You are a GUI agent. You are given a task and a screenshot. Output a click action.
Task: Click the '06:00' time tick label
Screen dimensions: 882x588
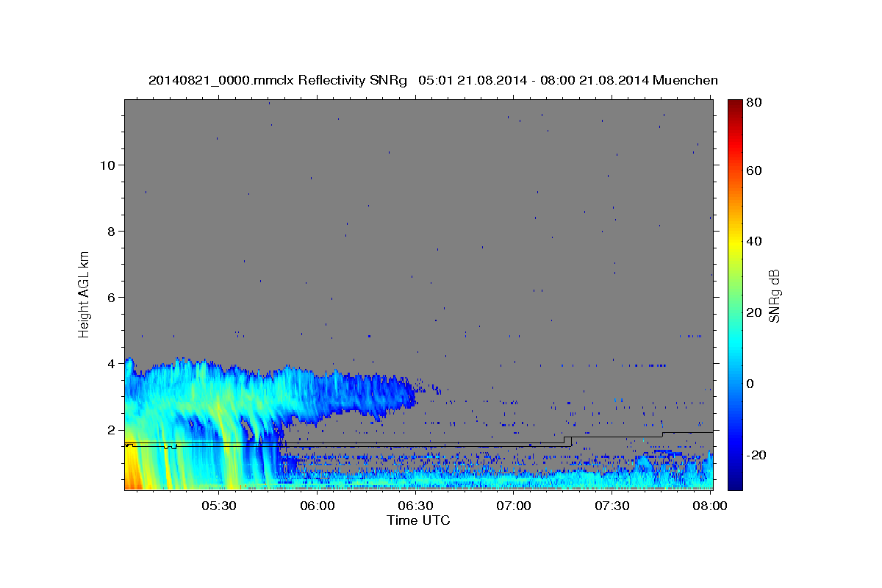(x=318, y=506)
